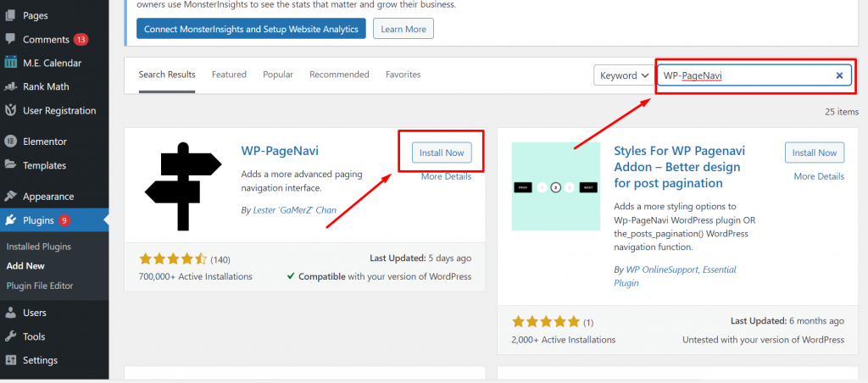868x383 pixels.
Task: Switch to the Featured tab
Action: (x=229, y=75)
